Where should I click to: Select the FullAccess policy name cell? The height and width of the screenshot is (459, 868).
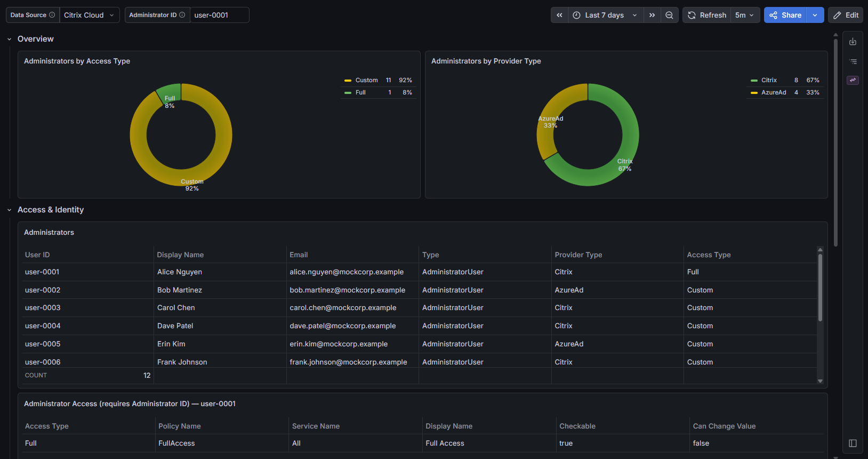coord(222,443)
